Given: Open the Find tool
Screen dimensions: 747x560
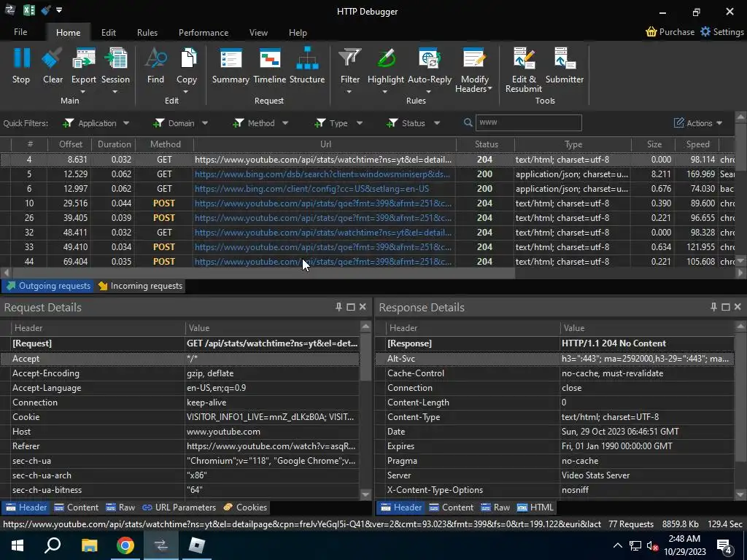Looking at the screenshot, I should [155, 66].
